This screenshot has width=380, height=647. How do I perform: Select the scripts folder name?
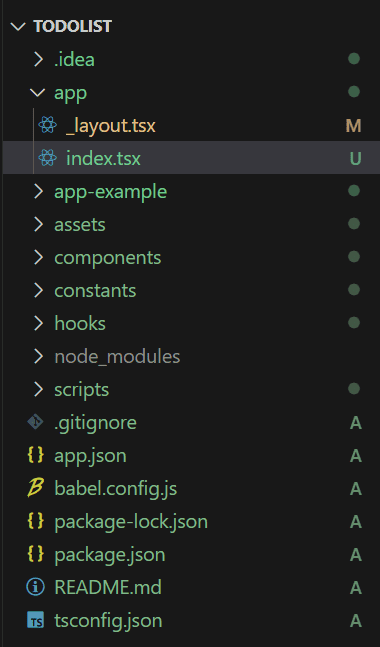pos(81,390)
